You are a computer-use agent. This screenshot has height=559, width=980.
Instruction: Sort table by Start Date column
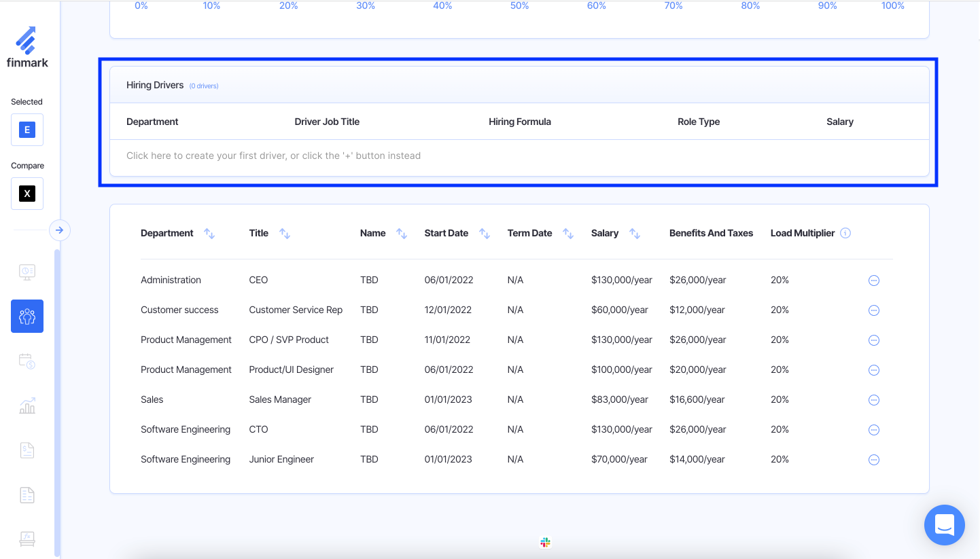485,234
